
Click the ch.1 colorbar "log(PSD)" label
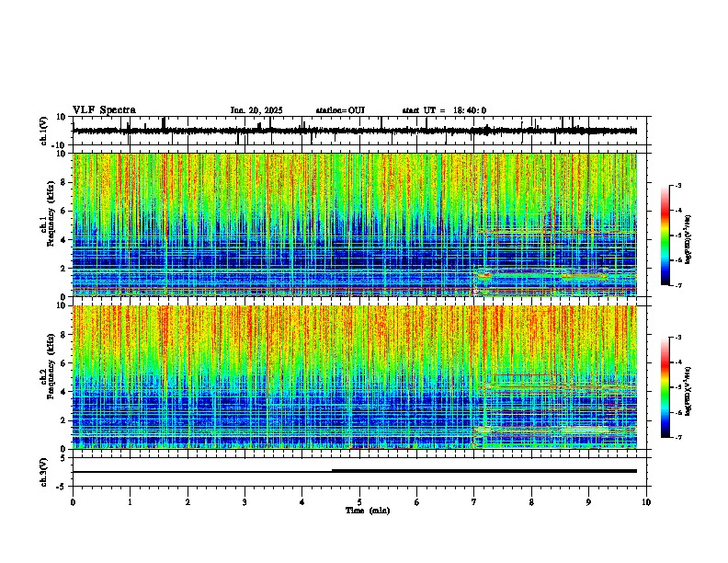pos(688,240)
